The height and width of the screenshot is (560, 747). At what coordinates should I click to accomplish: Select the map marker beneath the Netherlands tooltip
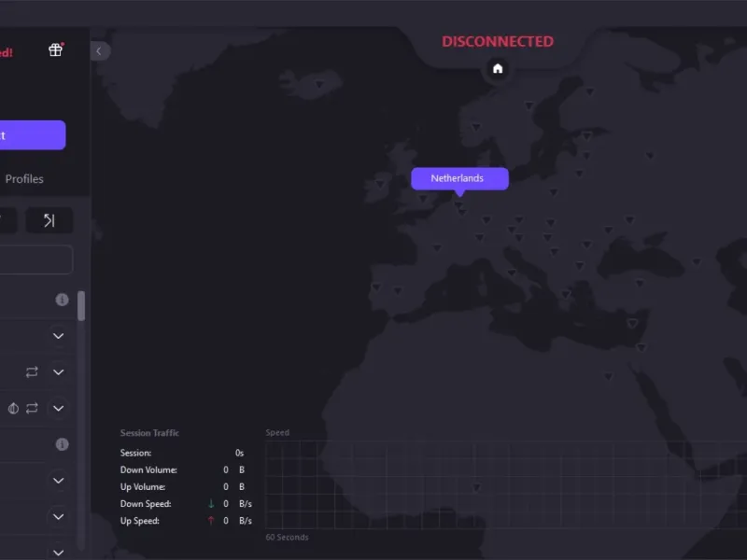pyautogui.click(x=458, y=204)
